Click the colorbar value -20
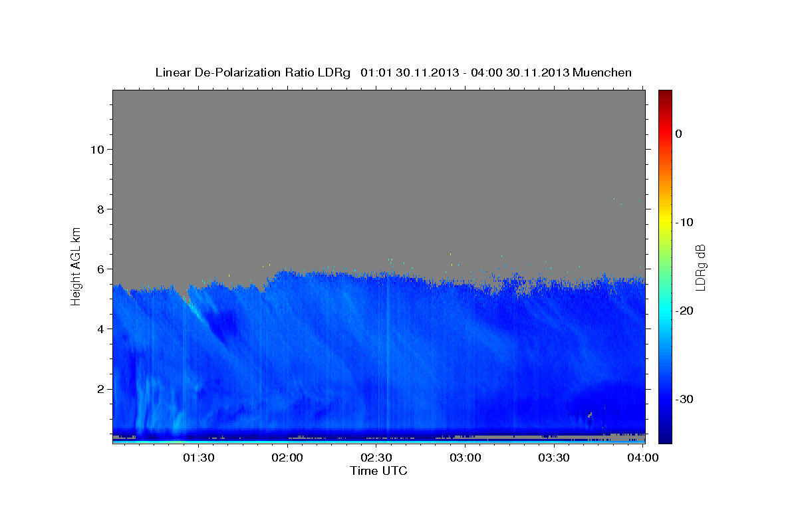This screenshot has width=798, height=532. 684,311
